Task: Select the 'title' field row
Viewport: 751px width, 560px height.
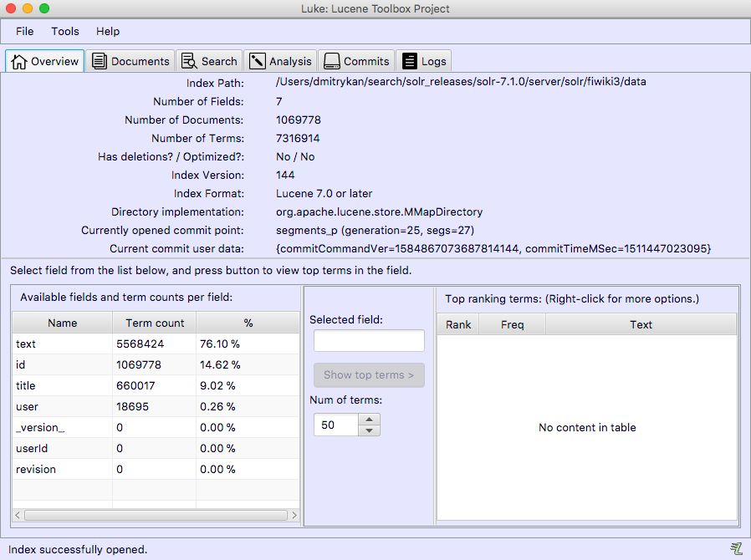Action: click(156, 386)
